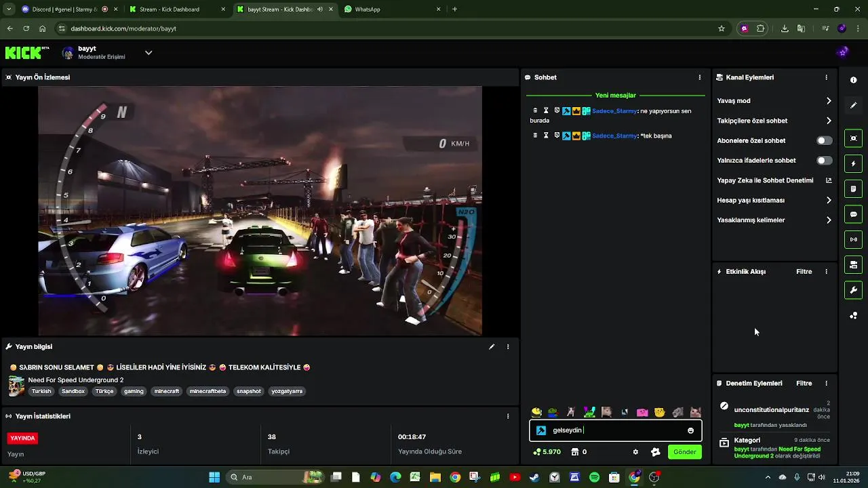868x488 pixels.
Task: Switch to Stream - Kick Dashboard tab
Action: pos(178,9)
